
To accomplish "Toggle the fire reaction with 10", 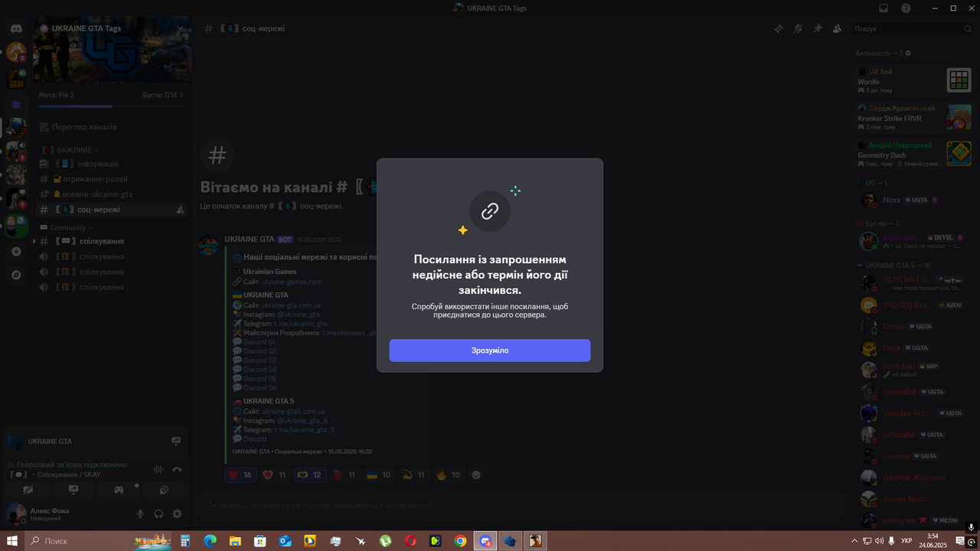I will [449, 475].
